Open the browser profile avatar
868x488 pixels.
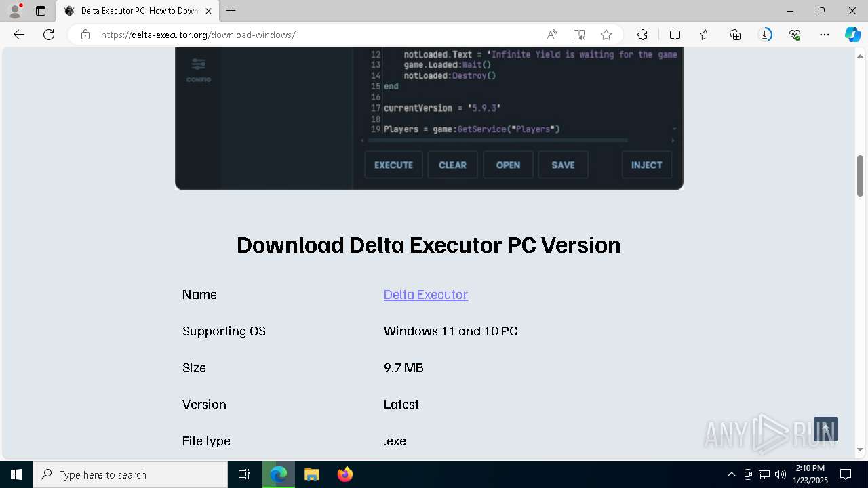(x=15, y=11)
